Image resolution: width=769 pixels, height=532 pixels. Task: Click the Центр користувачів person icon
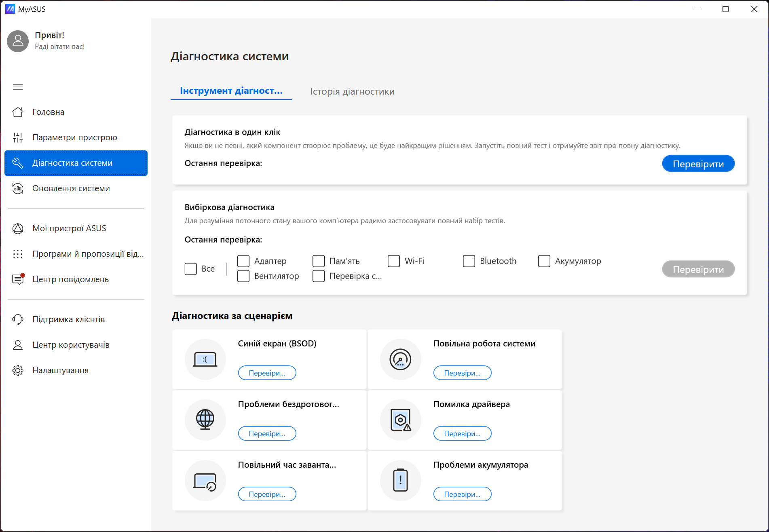point(18,345)
